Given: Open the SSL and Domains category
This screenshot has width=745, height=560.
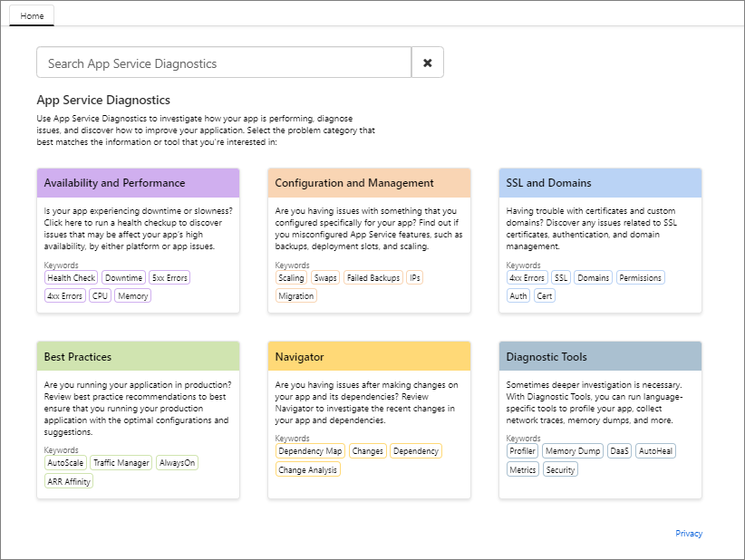Looking at the screenshot, I should 600,182.
